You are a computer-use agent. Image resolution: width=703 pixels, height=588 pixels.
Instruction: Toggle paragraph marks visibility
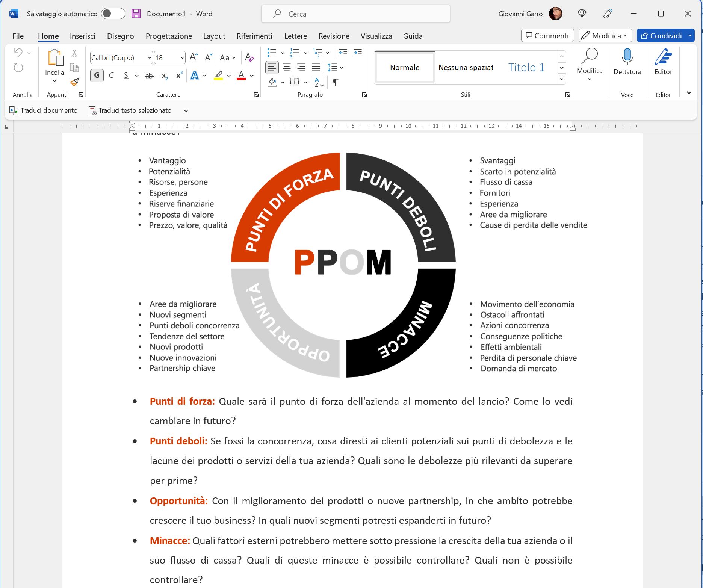point(336,82)
